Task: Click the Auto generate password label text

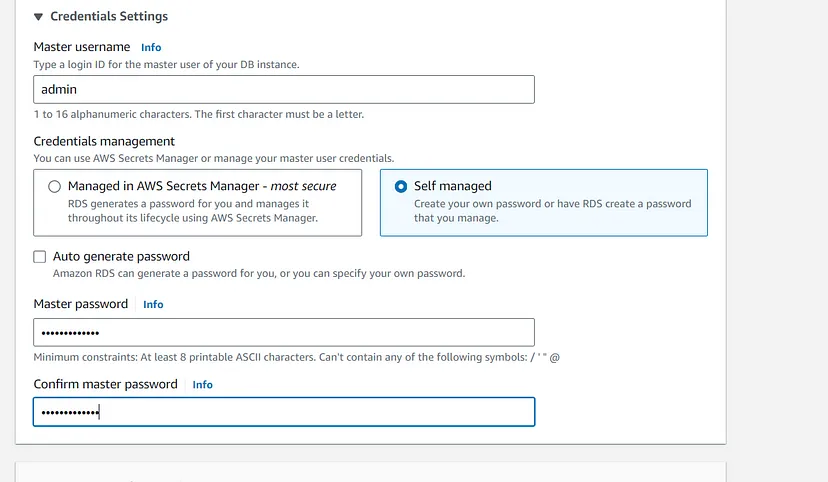Action: (121, 256)
